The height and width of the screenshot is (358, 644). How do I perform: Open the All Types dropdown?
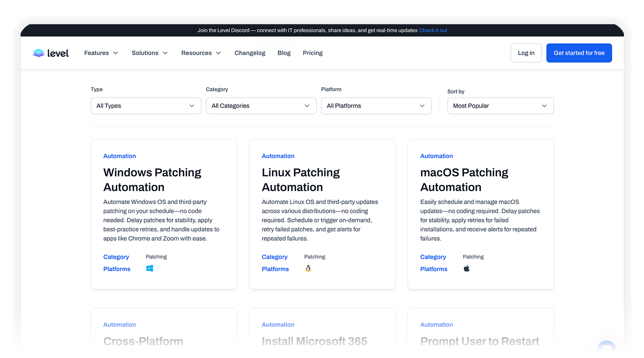[x=146, y=106]
